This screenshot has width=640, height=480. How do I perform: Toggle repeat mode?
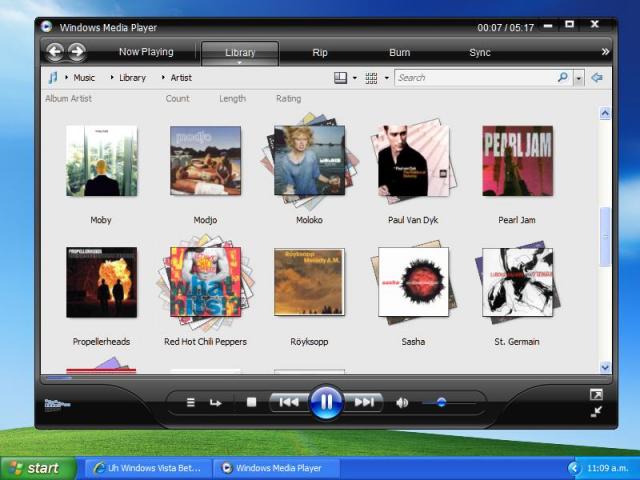tap(216, 403)
